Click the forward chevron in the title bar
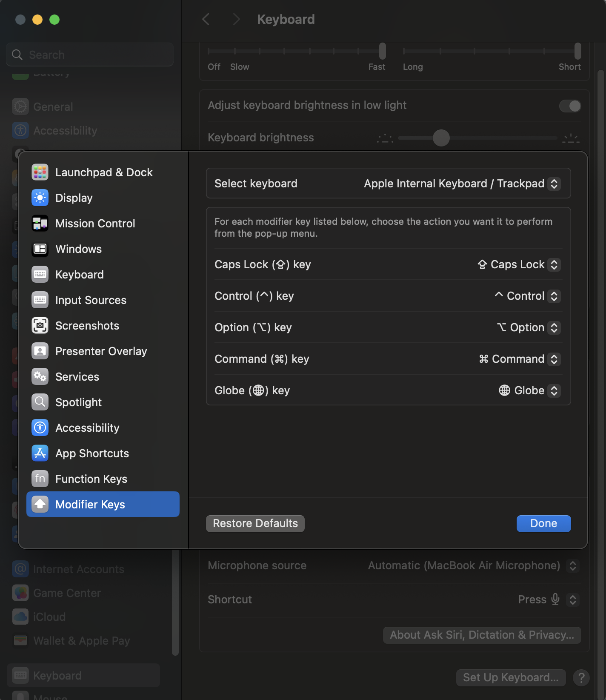This screenshot has width=606, height=700. pos(237,19)
